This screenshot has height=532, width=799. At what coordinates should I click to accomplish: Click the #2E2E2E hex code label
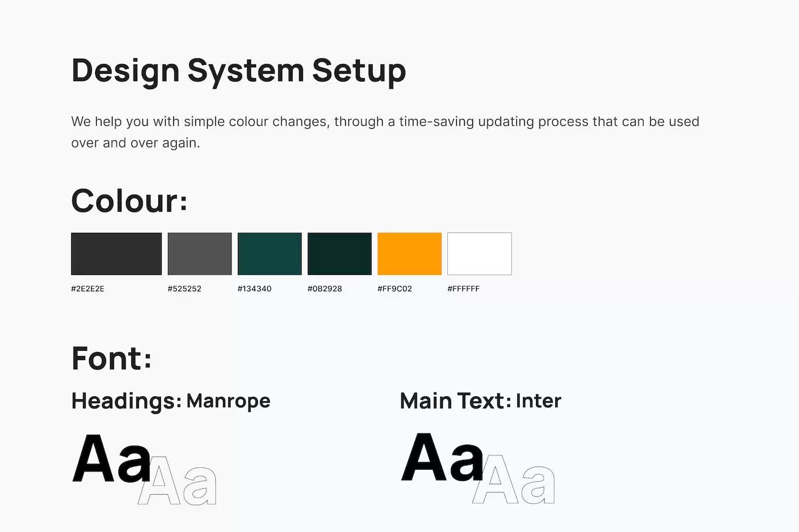point(88,288)
